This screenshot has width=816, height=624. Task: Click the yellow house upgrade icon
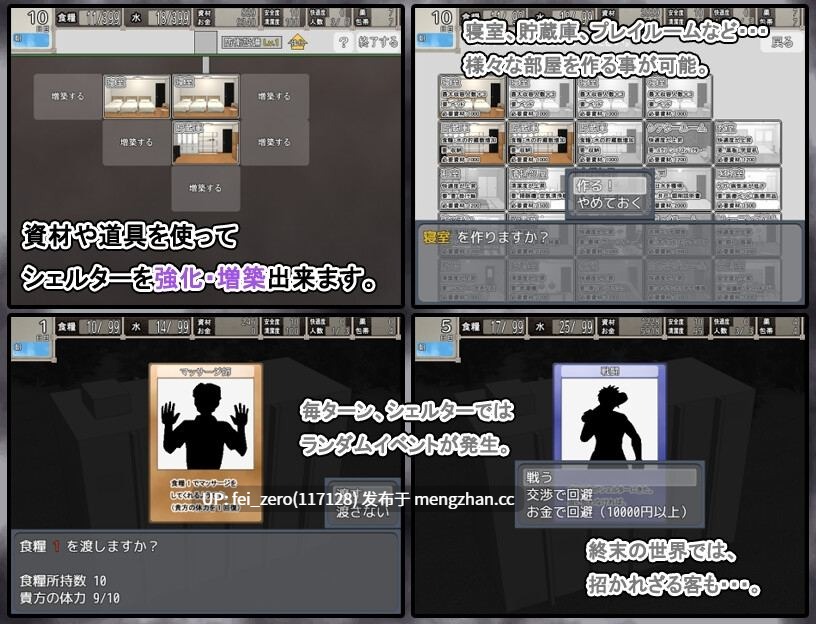point(297,42)
